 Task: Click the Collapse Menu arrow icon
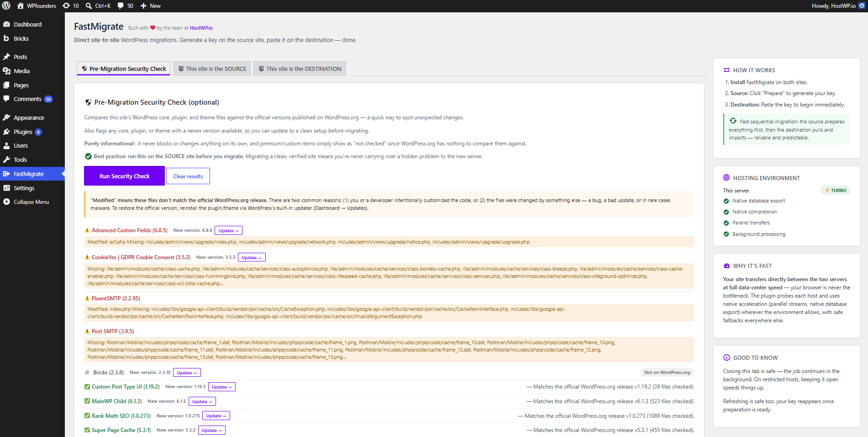(7, 202)
